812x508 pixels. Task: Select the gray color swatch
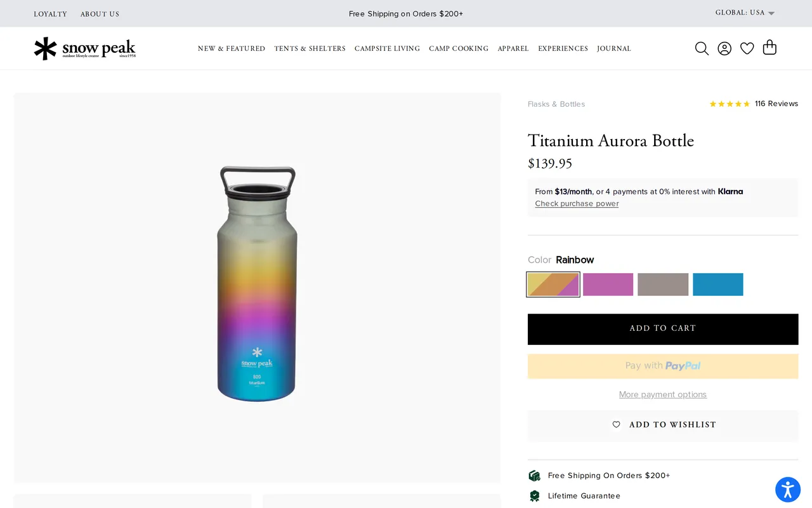pyautogui.click(x=663, y=284)
